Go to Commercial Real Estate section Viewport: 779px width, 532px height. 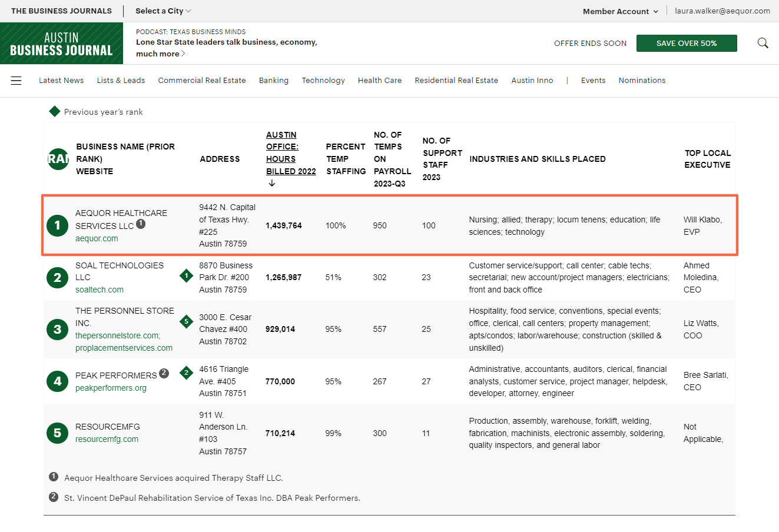click(x=202, y=81)
